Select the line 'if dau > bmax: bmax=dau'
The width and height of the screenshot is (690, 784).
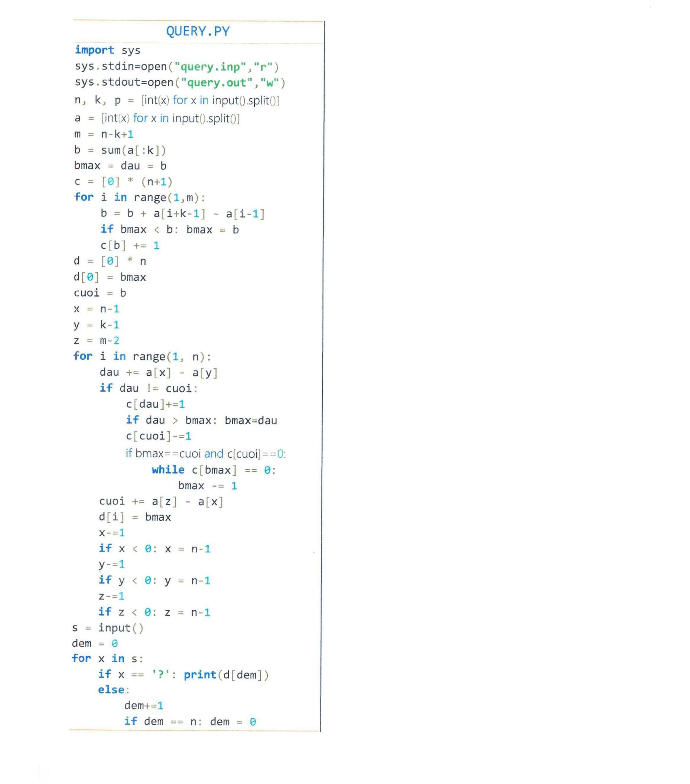tap(201, 420)
